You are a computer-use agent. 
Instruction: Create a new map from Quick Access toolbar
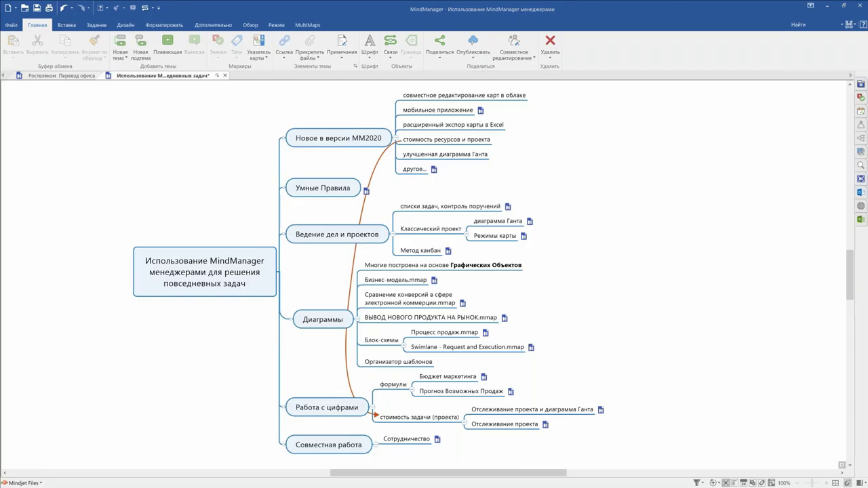tap(8, 8)
